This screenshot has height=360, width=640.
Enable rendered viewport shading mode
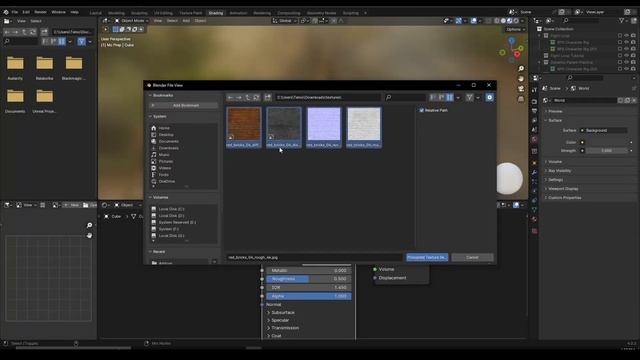(516, 21)
